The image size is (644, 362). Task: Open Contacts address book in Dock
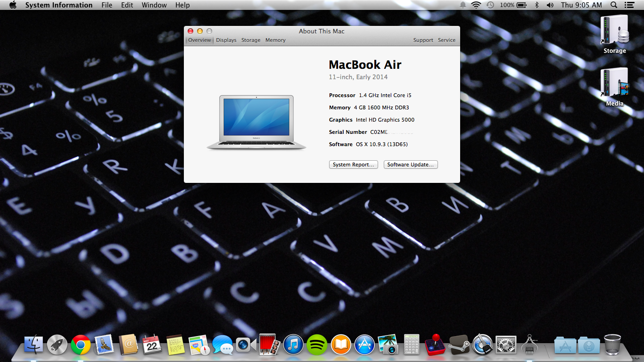pyautogui.click(x=128, y=345)
